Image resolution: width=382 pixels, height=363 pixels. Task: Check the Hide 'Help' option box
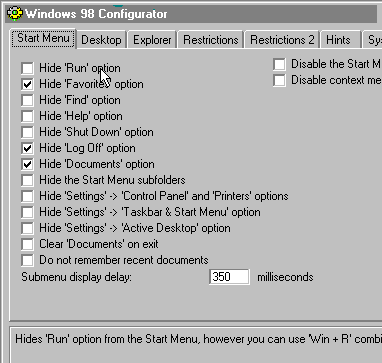(27, 116)
